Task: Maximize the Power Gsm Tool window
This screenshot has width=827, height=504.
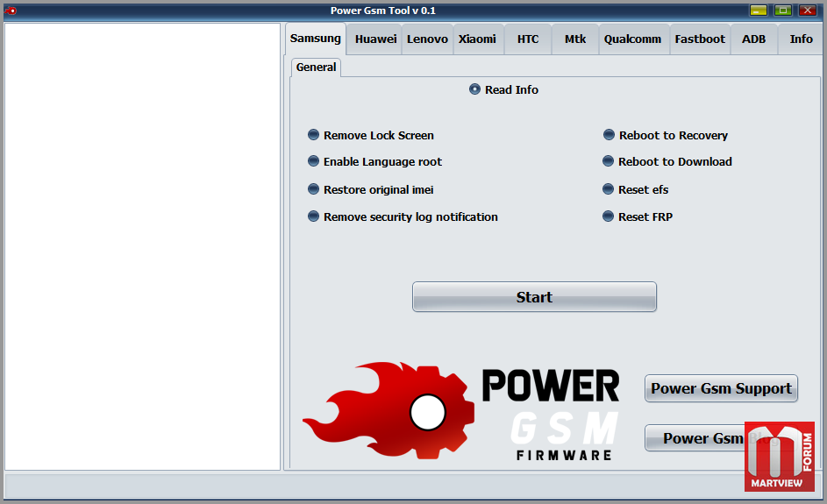Action: [x=783, y=10]
